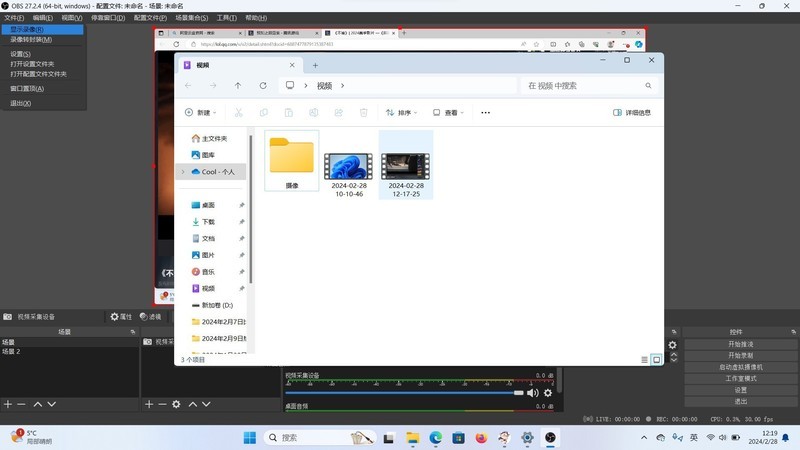Open audio settings gear for 视频采集设备
800x450 pixels.
(x=548, y=393)
